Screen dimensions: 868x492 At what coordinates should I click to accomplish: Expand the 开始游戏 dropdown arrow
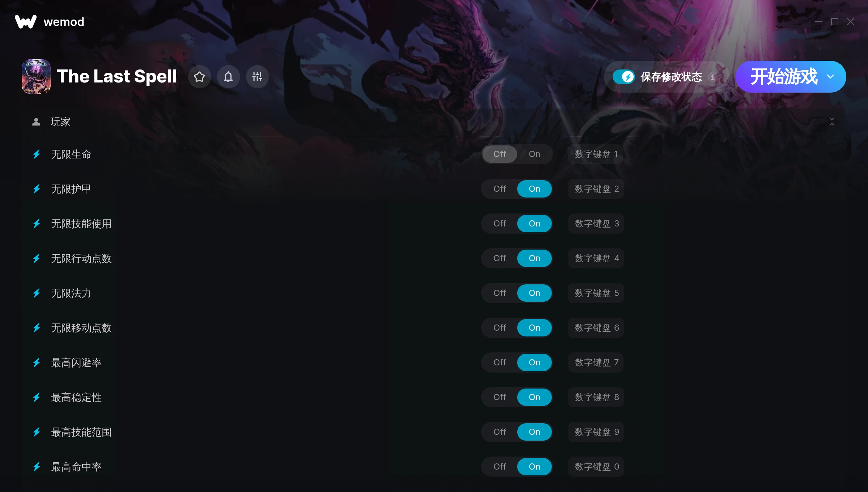pyautogui.click(x=830, y=77)
